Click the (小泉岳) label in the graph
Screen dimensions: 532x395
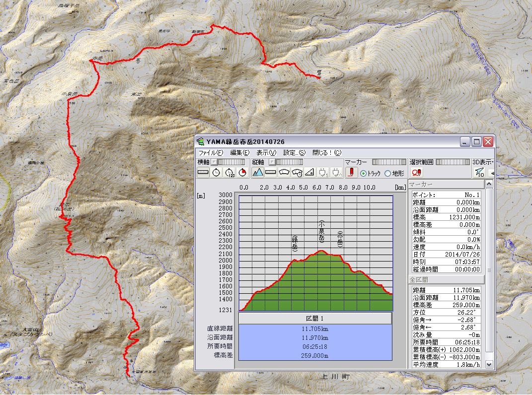click(x=321, y=232)
